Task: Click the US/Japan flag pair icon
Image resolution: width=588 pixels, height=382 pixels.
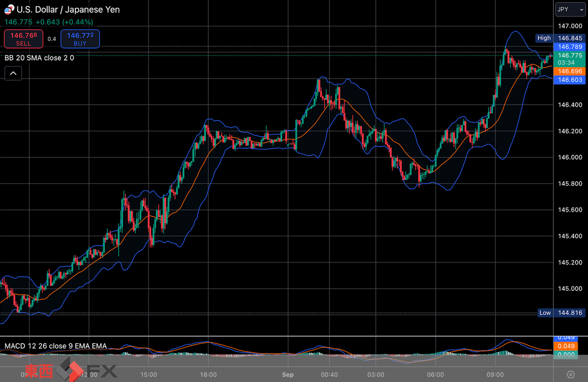Action: click(x=9, y=9)
